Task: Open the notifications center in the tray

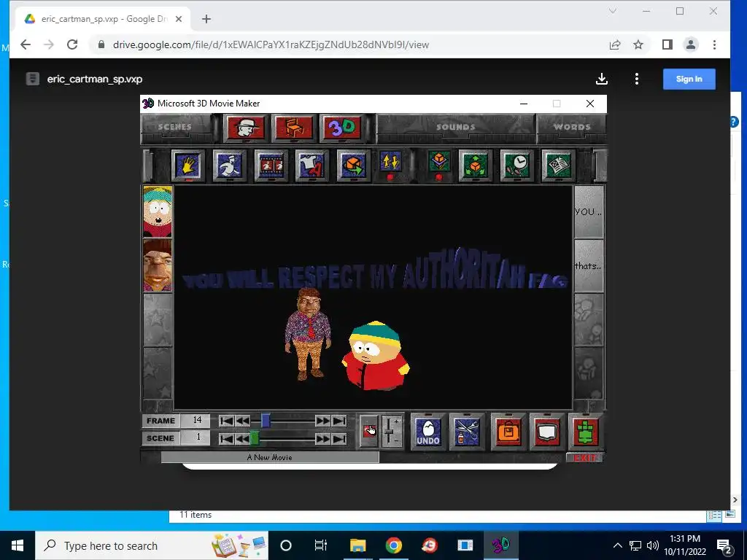Action: coord(724,545)
